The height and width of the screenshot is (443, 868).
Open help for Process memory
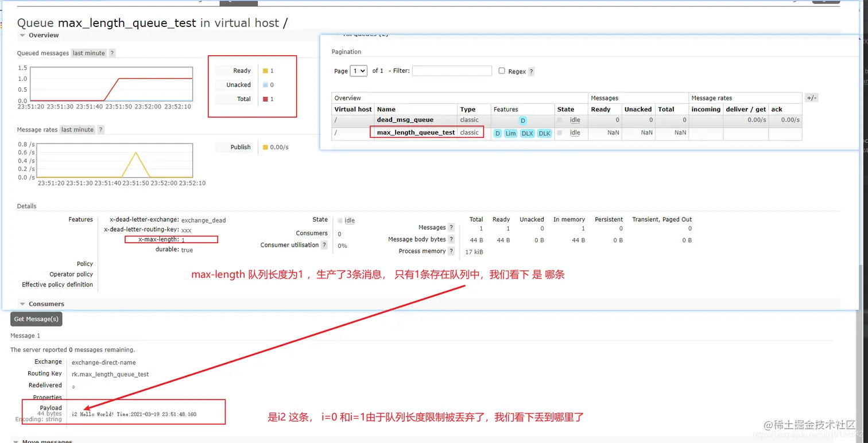tap(451, 251)
